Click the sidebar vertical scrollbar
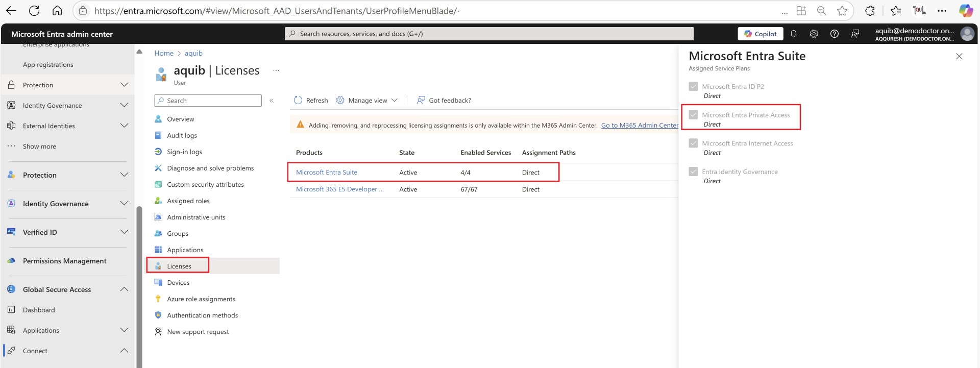The image size is (980, 368). (139, 286)
